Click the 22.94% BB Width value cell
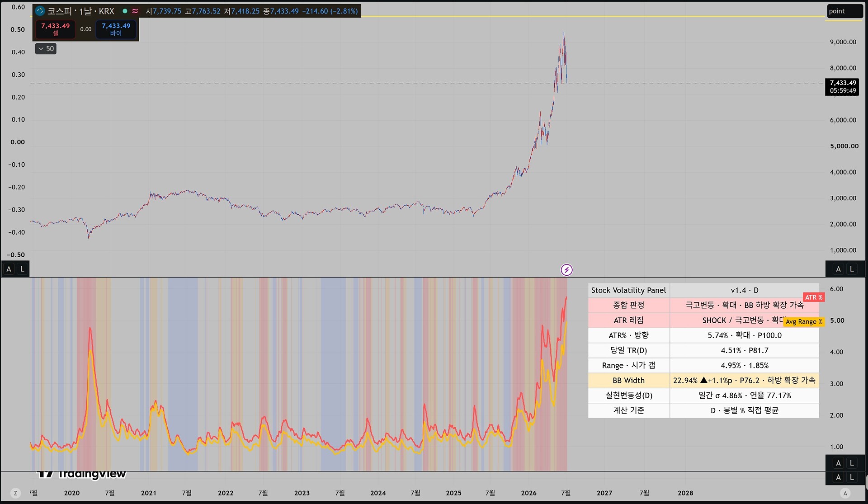Screen dimensions: 868x504 pyautogui.click(x=745, y=381)
